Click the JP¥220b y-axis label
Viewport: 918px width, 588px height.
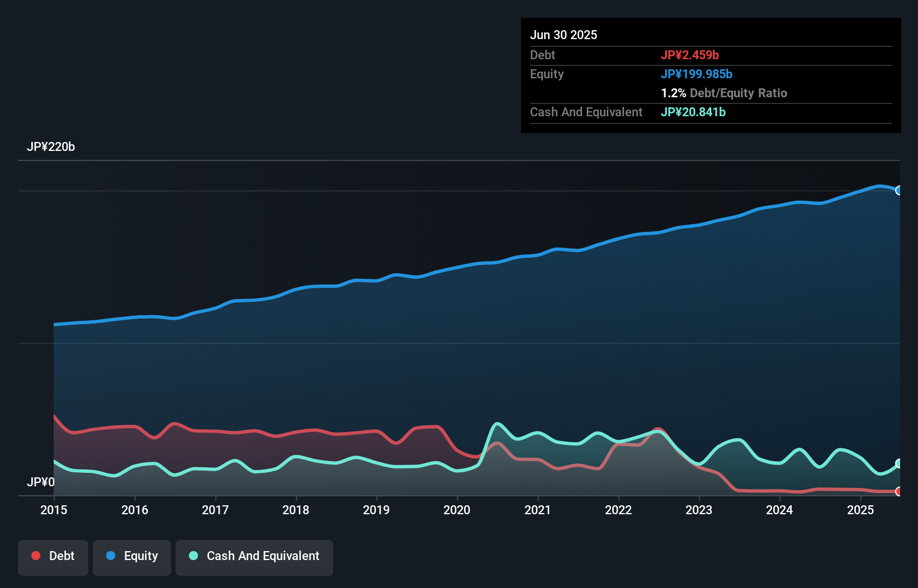tap(51, 147)
